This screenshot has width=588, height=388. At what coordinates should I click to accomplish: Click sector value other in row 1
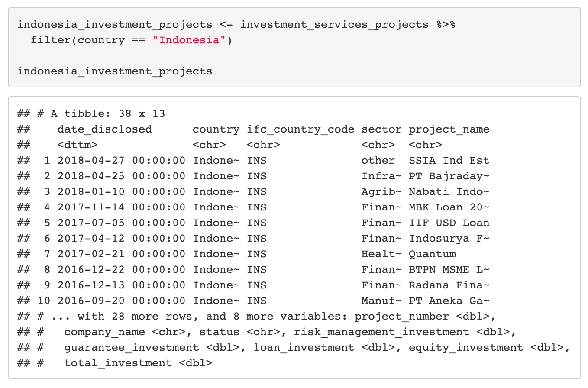(x=378, y=161)
